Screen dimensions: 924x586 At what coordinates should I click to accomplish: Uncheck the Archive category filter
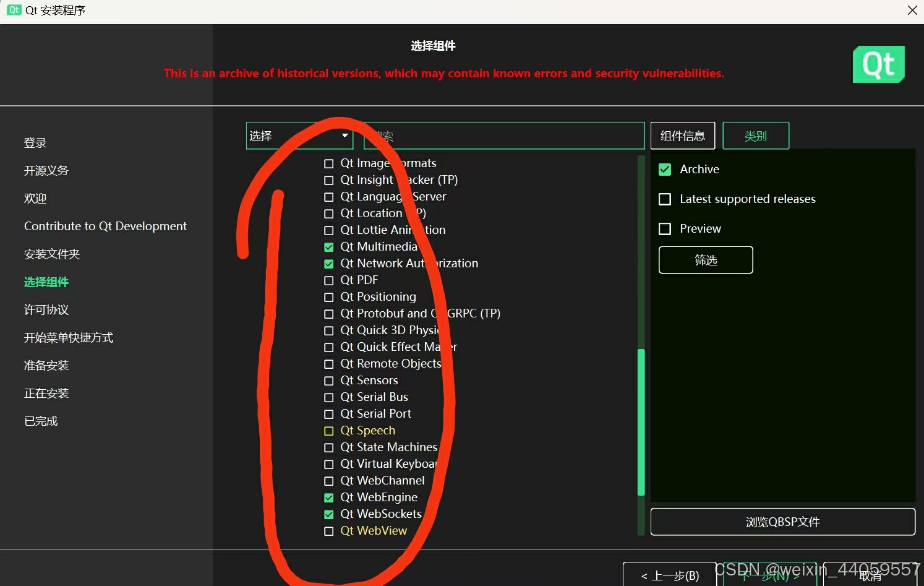click(x=664, y=169)
